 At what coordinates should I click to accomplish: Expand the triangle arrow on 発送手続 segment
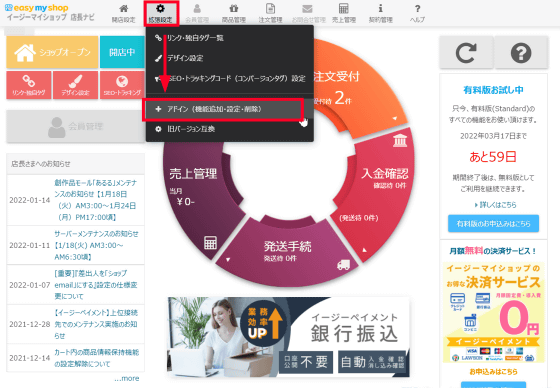point(228,259)
